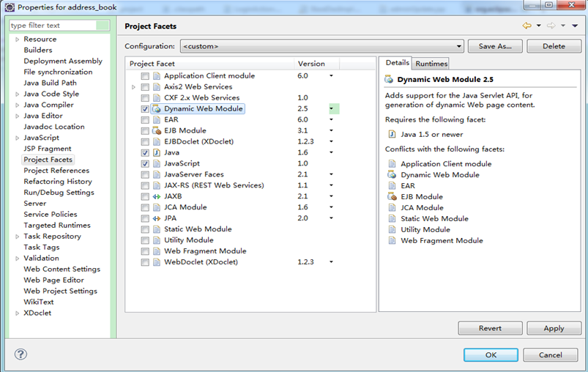Click the Web Fragment Module icon in the conflicts list
The height and width of the screenshot is (372, 588).
(x=392, y=240)
